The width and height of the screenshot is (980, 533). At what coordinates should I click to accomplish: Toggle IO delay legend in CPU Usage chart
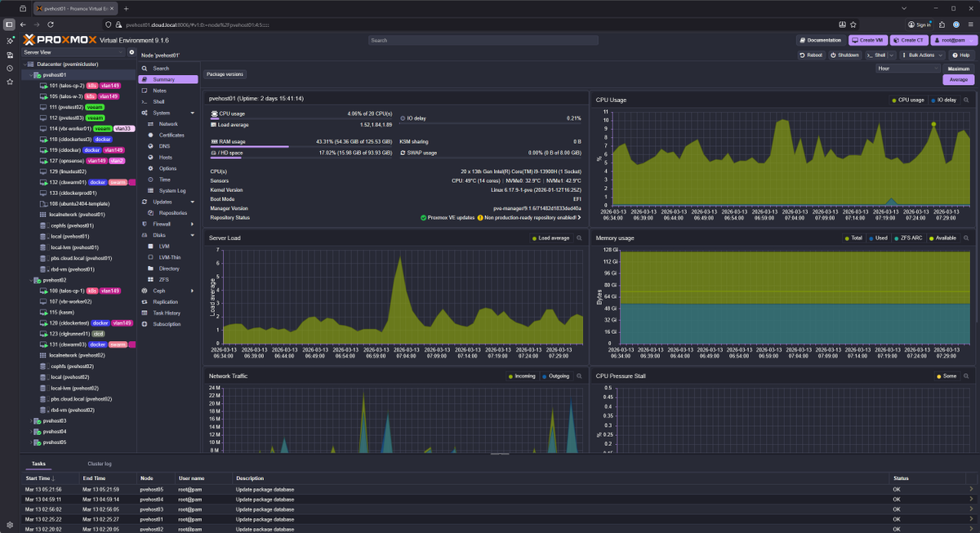coord(944,100)
